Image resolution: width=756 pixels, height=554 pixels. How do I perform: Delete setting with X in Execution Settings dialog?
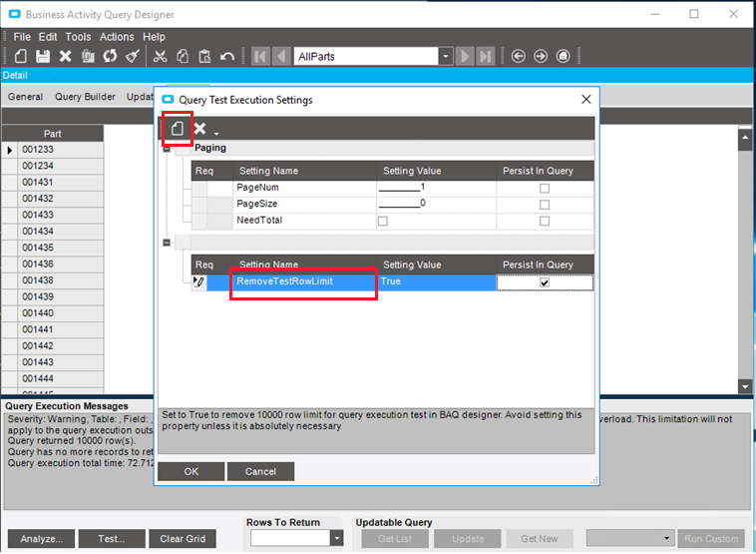tap(199, 129)
